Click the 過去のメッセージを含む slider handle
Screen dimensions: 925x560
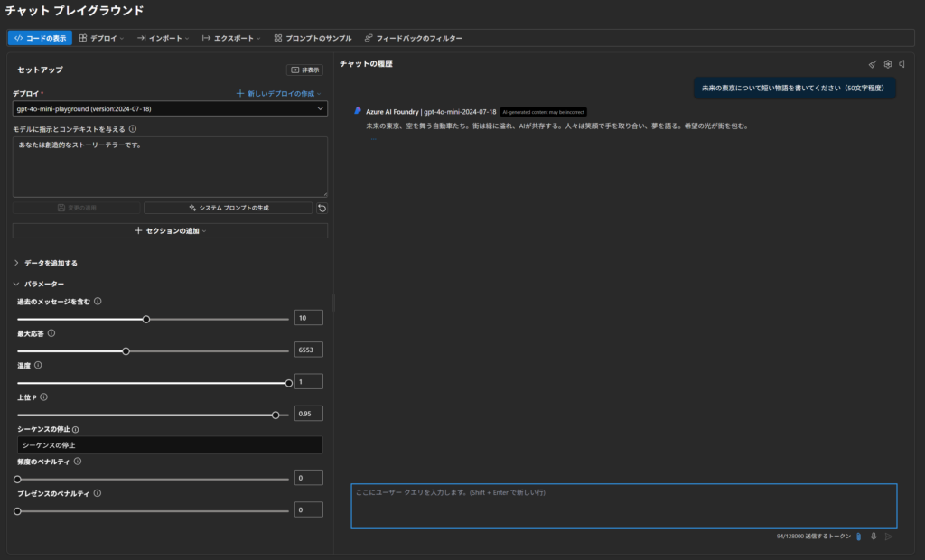click(146, 319)
